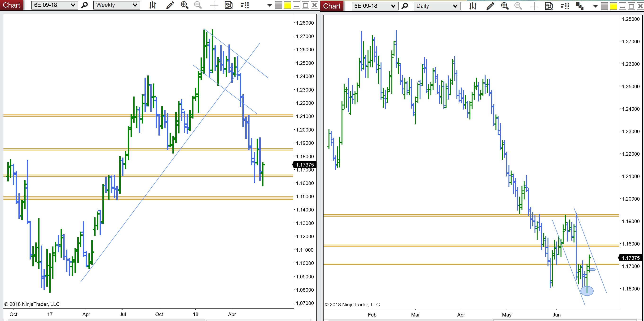
Task: Maximize the Daily chart window
Action: (631, 6)
